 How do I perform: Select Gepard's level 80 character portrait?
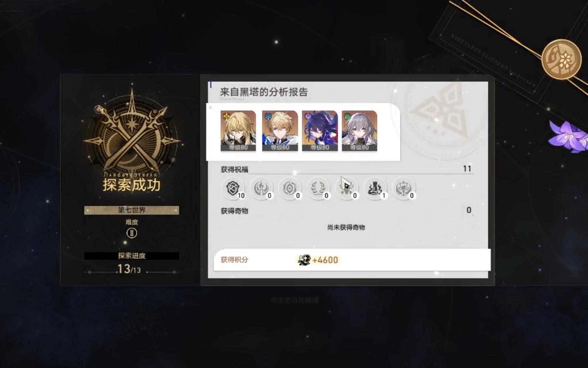280,131
